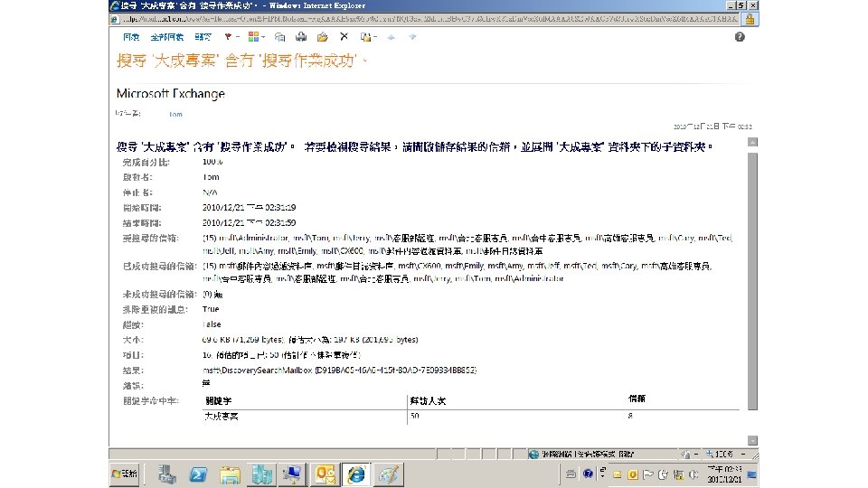Image resolution: width=868 pixels, height=488 pixels.
Task: Click the printable view icon
Action: (280, 36)
